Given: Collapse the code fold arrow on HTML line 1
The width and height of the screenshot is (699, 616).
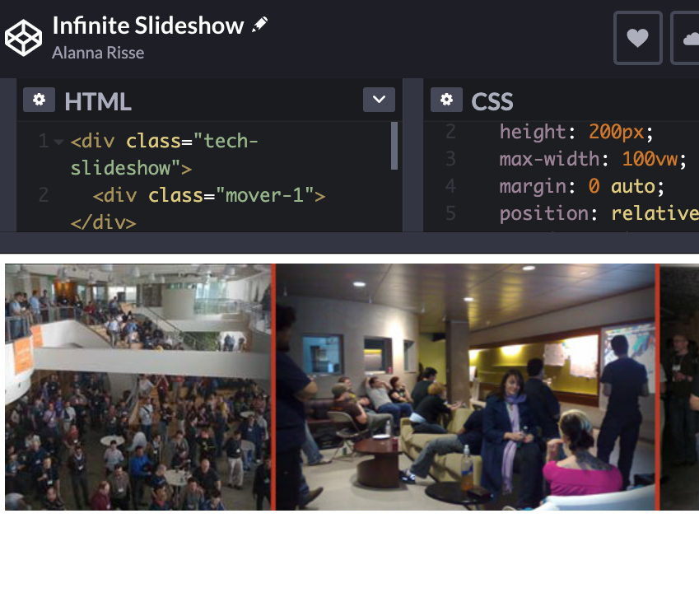Looking at the screenshot, I should tap(58, 142).
